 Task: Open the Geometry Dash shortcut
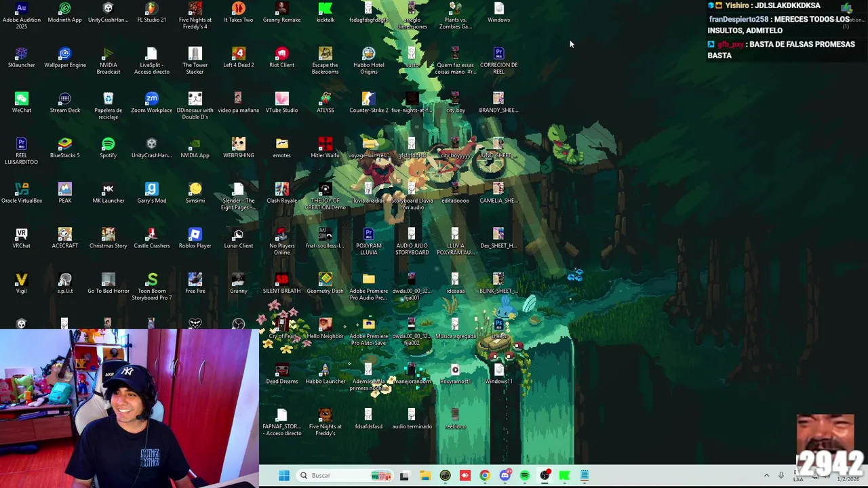tap(325, 284)
